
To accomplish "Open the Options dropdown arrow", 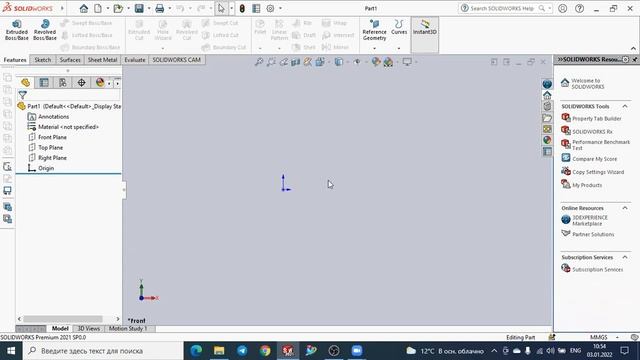I will coord(280,8).
